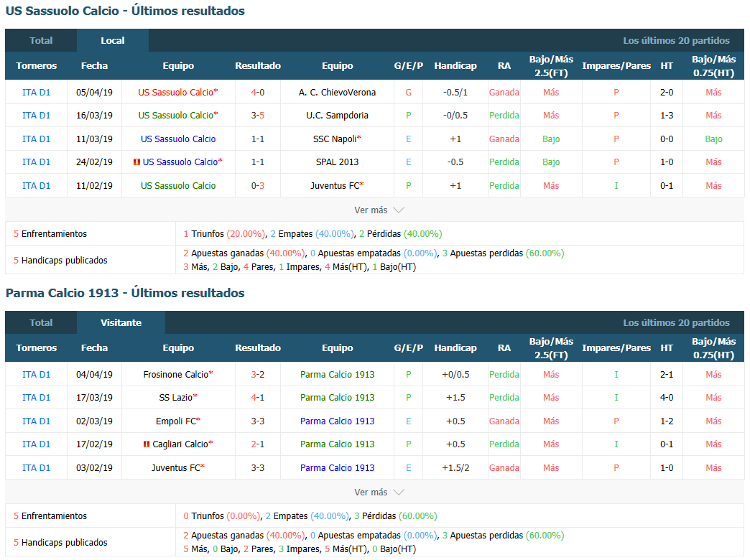Open the ITA D1 link on the 17/02/19 row
The width and height of the screenshot is (750, 560).
pos(37,444)
